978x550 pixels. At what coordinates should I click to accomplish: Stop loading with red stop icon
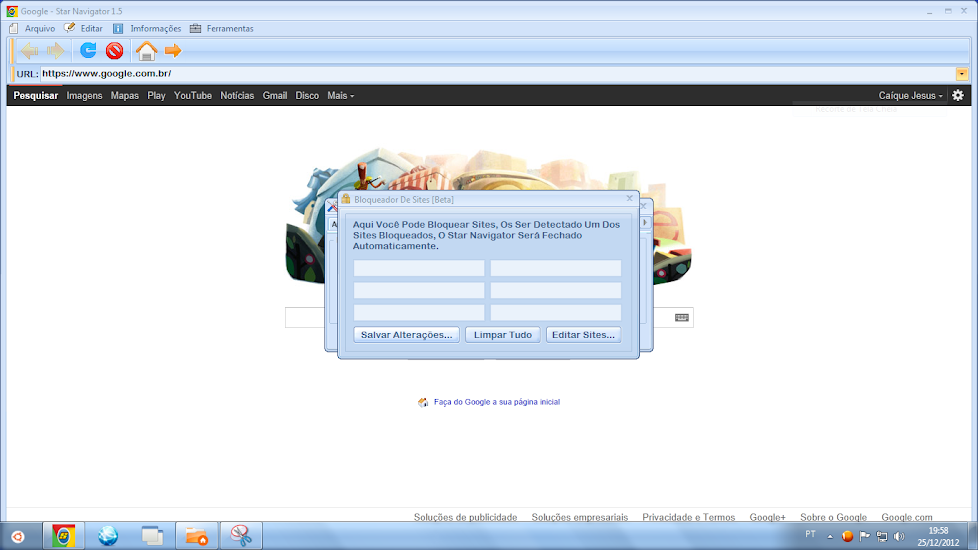coord(114,51)
